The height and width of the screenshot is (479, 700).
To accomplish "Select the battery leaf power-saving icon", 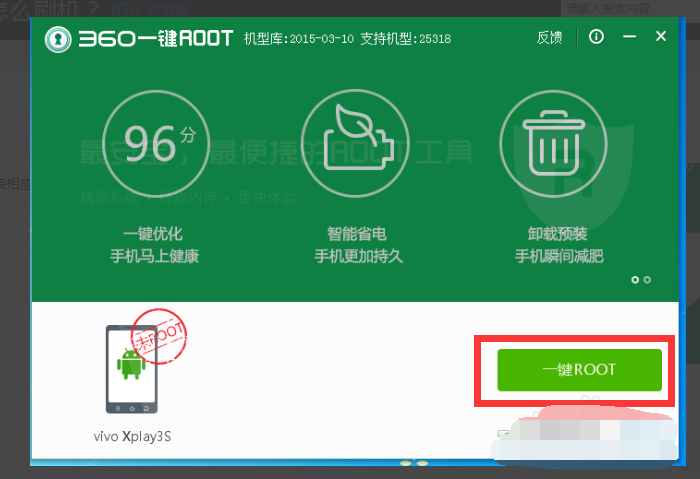I will click(x=355, y=143).
